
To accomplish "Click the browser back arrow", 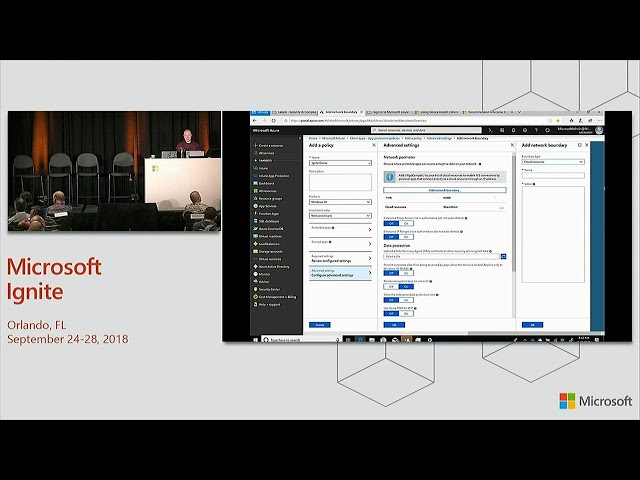I will (x=255, y=121).
